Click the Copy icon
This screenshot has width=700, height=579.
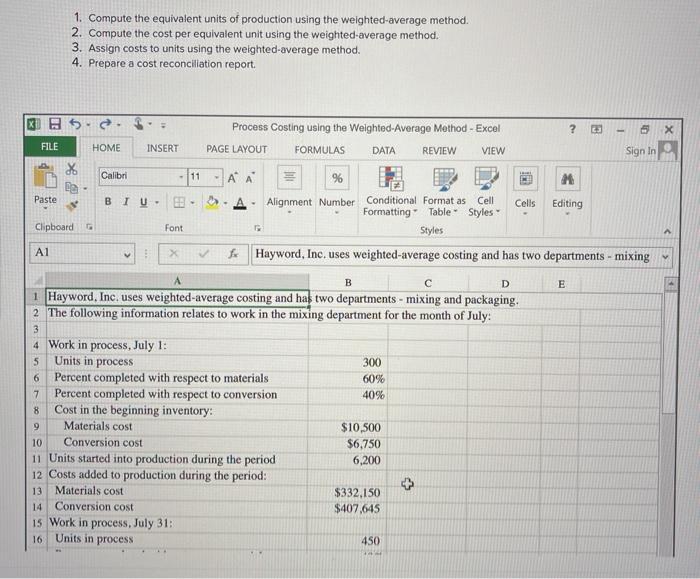[x=71, y=187]
